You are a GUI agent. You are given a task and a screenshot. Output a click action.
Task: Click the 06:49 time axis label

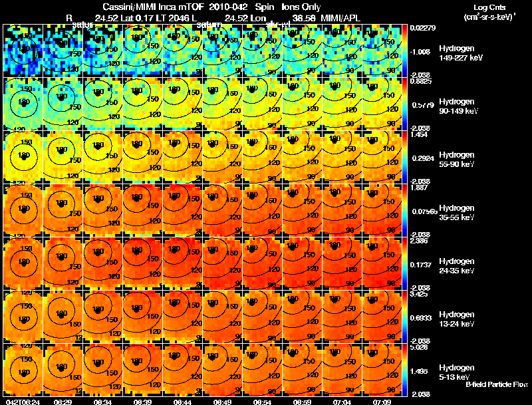[222, 402]
